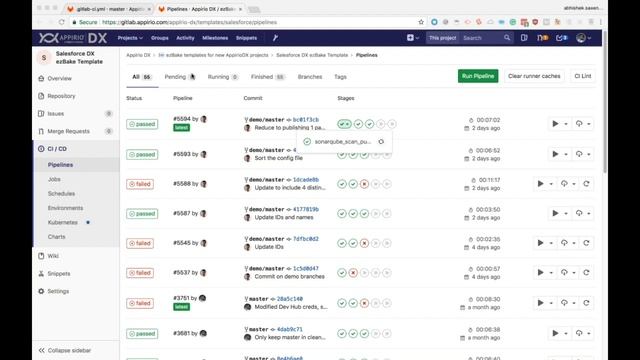Switch to the Pending pipelines tab
This screenshot has height=360, width=640.
[180, 77]
